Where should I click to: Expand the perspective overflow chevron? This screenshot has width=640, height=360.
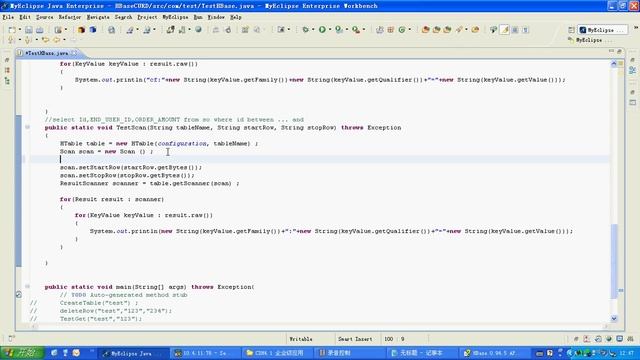636,27
